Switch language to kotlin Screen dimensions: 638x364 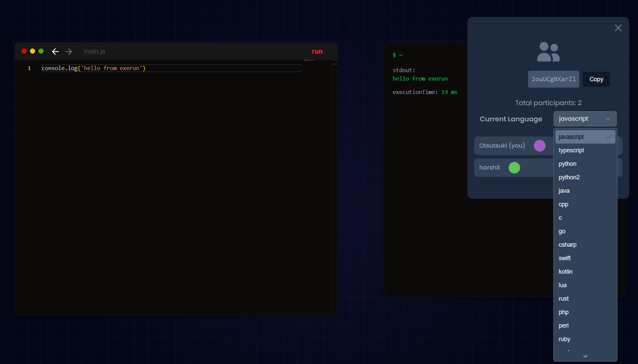565,272
